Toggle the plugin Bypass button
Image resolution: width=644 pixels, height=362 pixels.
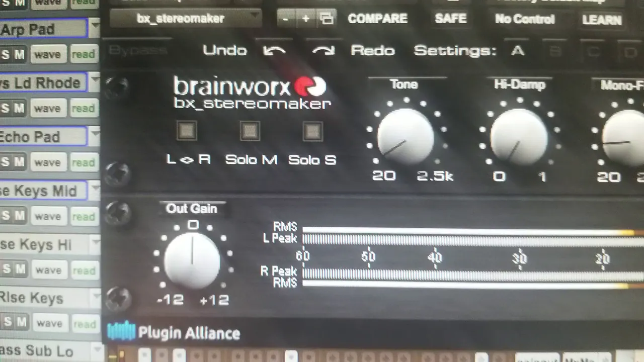(x=137, y=50)
